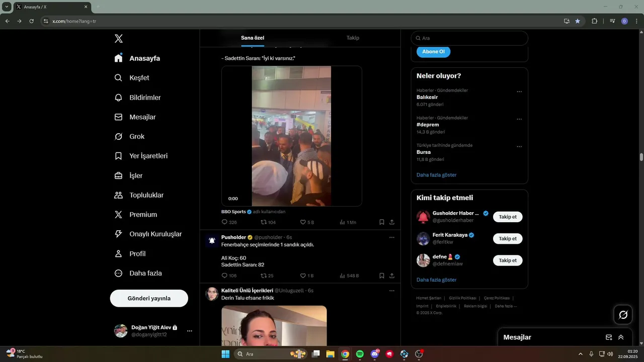Open Profil page
This screenshot has width=644, height=362.
(x=130, y=254)
